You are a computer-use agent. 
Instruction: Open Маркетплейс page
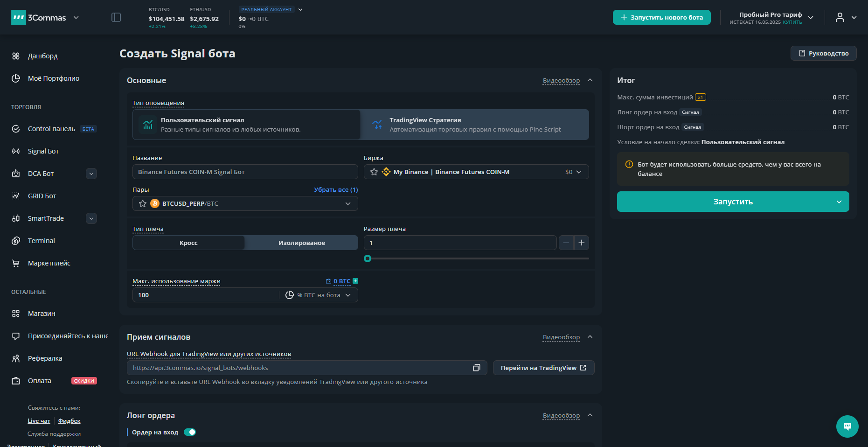tap(49, 263)
